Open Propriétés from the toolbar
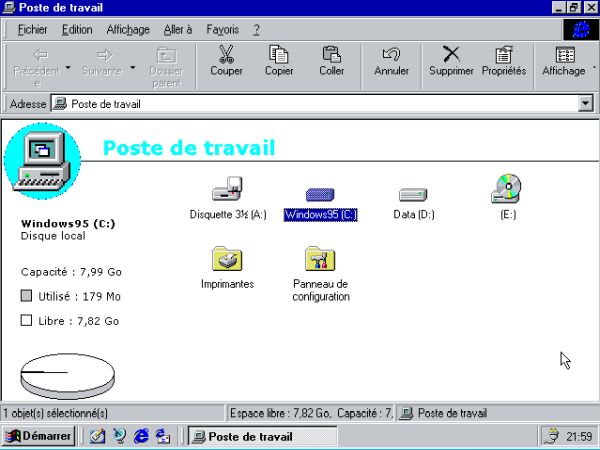Image resolution: width=600 pixels, height=450 pixels. [x=504, y=61]
